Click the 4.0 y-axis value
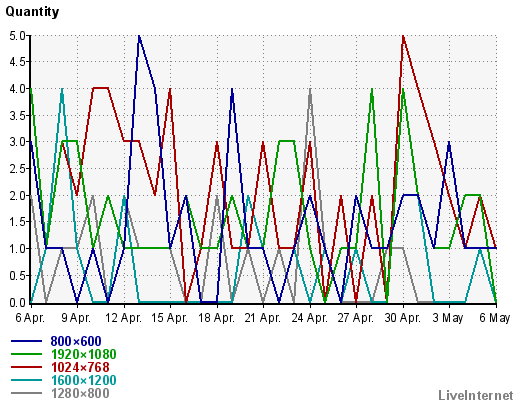Screen dimensions: 520x405 [18, 89]
